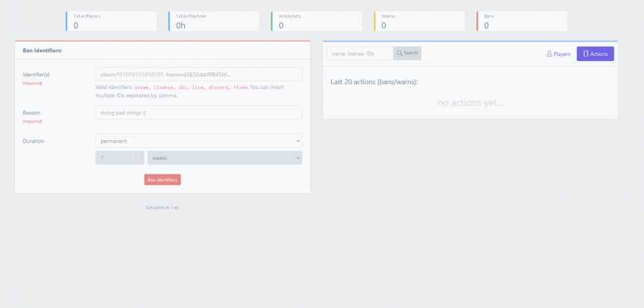This screenshot has height=308, width=644.
Task: Click the Ban Identifiers panel header
Action: (x=162, y=50)
